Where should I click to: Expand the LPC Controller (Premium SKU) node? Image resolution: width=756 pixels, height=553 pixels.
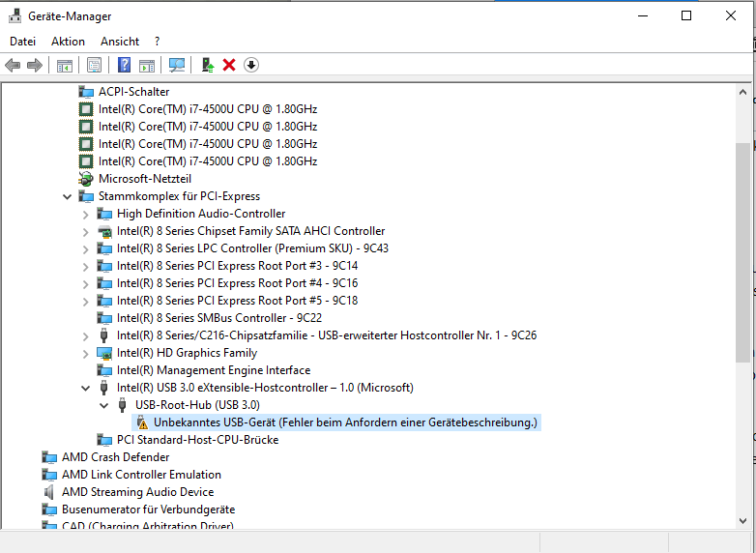[85, 248]
